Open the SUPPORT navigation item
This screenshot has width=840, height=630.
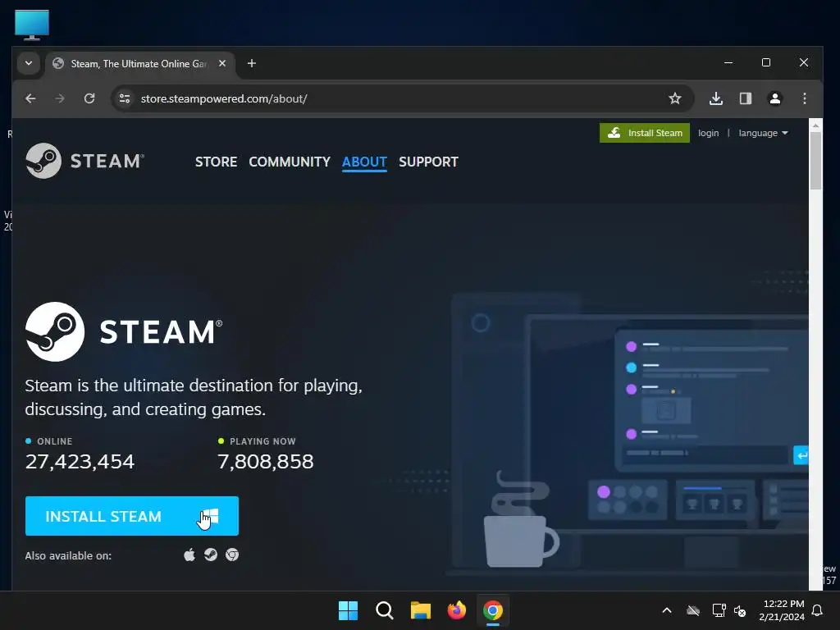pos(428,162)
